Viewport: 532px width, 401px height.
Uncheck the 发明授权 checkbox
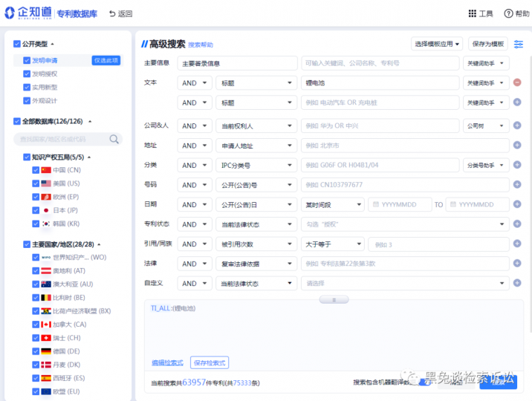(x=27, y=74)
